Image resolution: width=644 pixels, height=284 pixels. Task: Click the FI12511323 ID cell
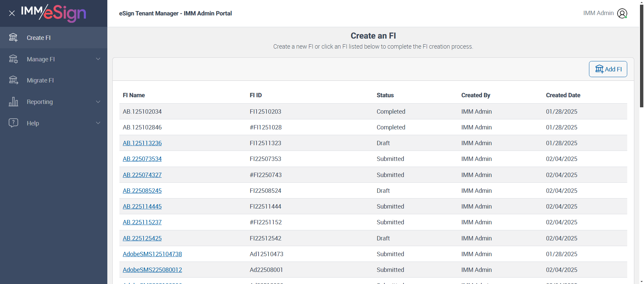[265, 143]
